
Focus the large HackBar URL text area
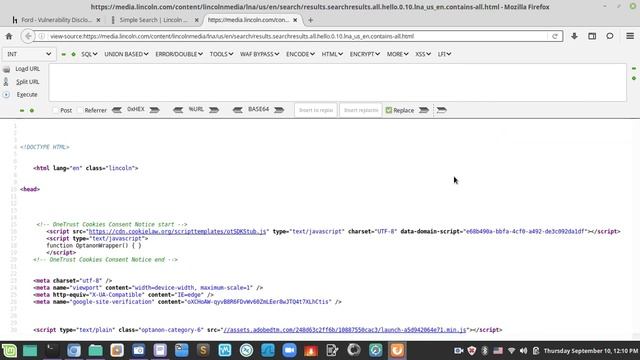(x=338, y=82)
